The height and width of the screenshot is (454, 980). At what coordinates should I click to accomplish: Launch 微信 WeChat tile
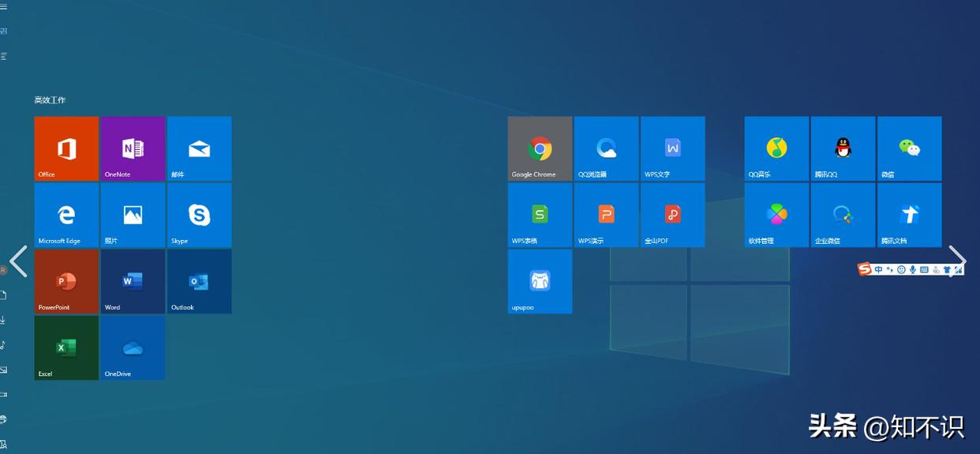click(x=909, y=148)
